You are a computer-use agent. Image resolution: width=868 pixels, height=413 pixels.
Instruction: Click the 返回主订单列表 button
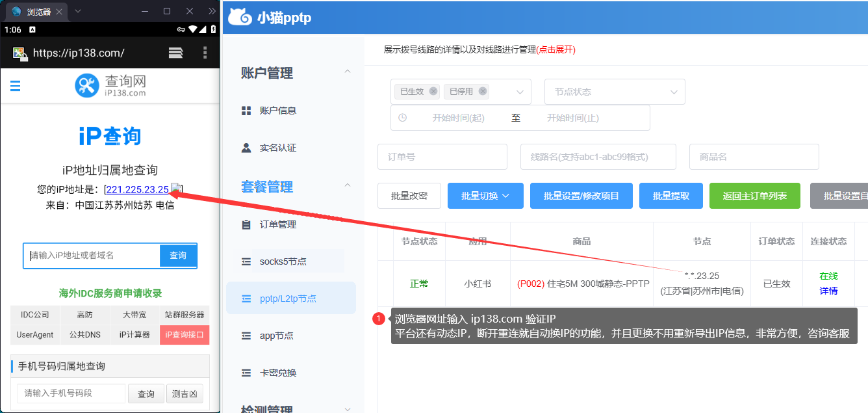pos(755,196)
